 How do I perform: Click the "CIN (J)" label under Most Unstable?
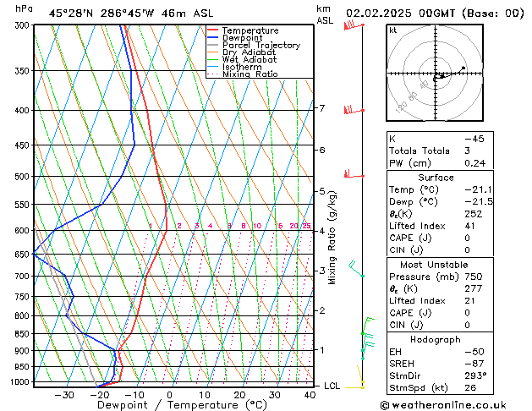point(406,326)
